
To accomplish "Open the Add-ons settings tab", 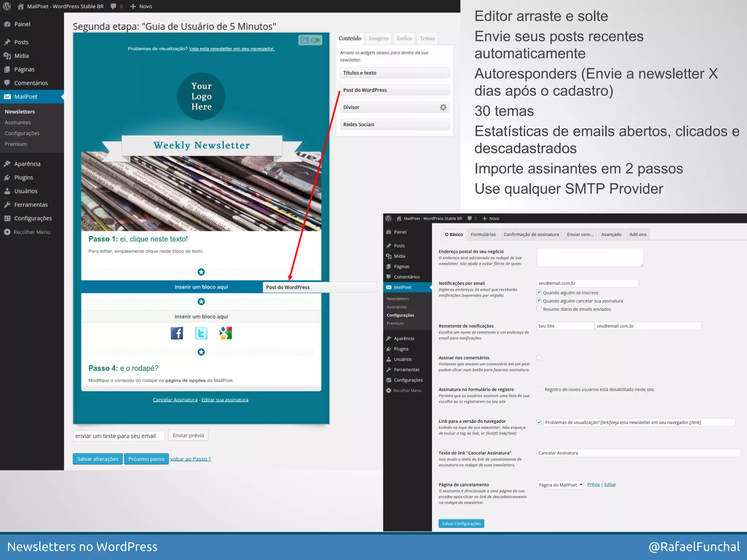I will click(x=638, y=234).
